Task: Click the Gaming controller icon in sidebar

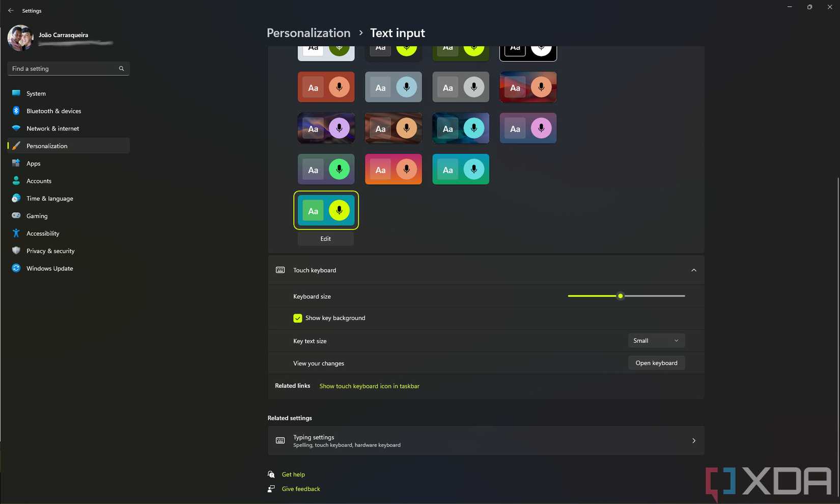Action: tap(16, 216)
